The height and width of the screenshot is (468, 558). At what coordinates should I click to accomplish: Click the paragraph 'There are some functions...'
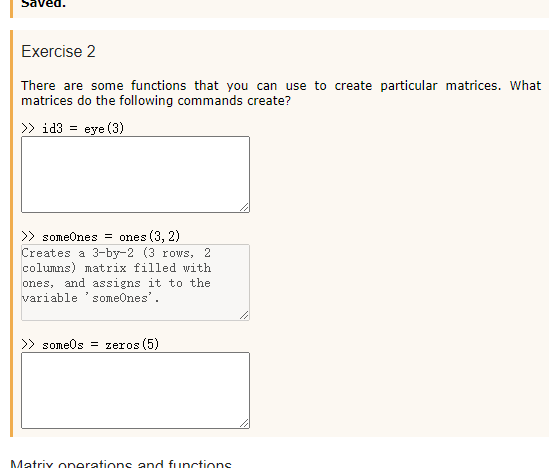pos(281,93)
